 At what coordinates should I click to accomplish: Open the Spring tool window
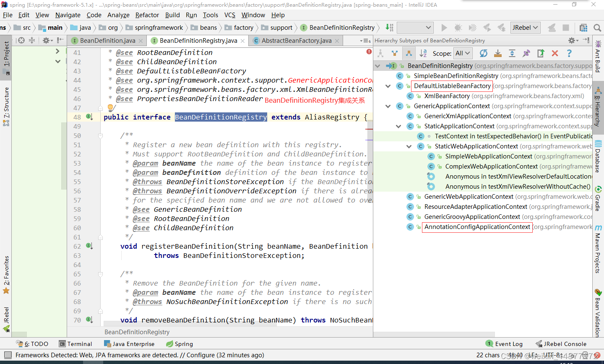[x=180, y=344]
